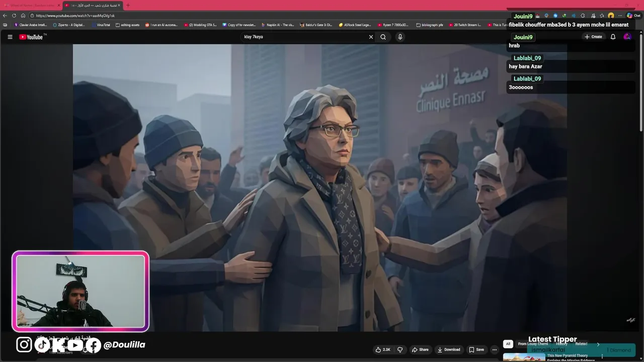644x362 pixels.
Task: Open the Pyramid Theory video thumbnail
Action: [x=524, y=357]
